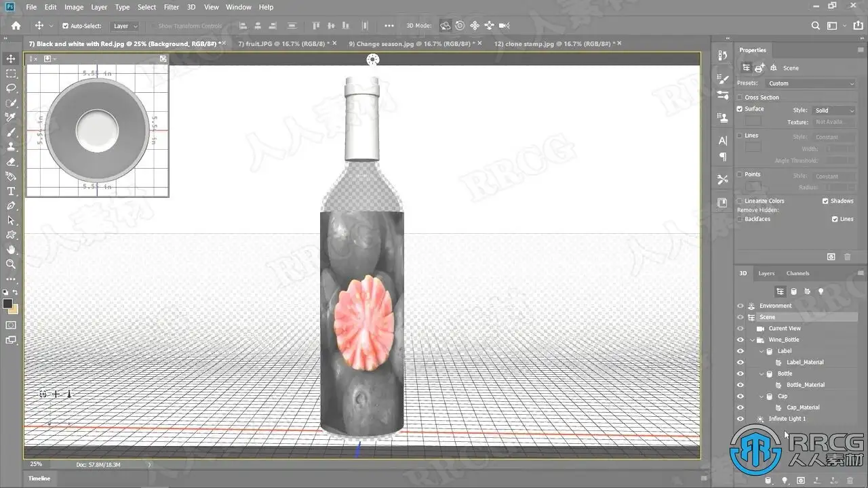
Task: Select the Eraser tool
Action: click(x=11, y=162)
